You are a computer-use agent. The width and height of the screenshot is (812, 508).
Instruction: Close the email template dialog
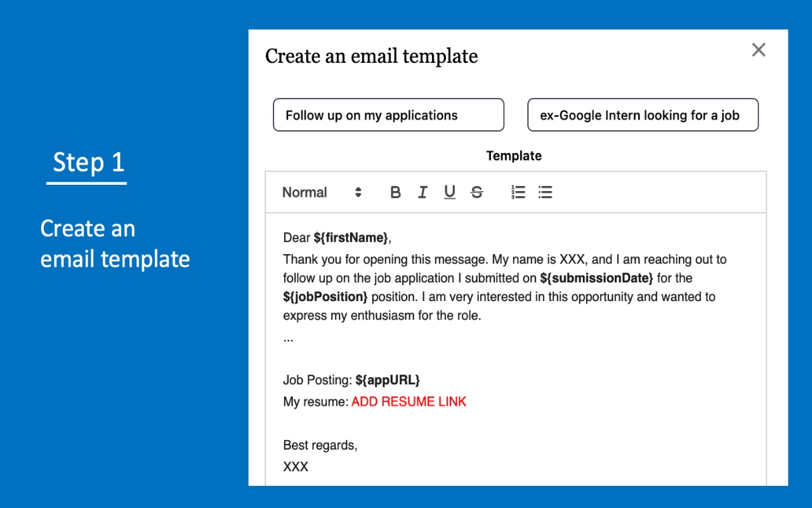point(759,50)
